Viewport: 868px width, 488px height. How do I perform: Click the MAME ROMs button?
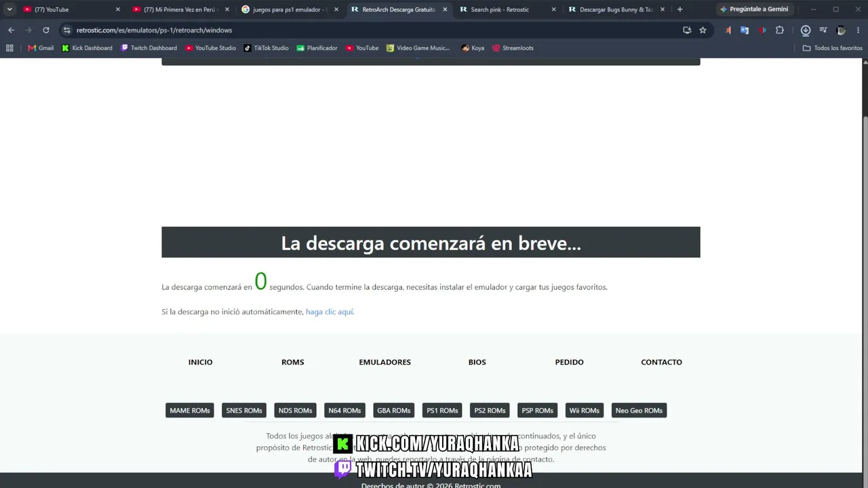(190, 410)
